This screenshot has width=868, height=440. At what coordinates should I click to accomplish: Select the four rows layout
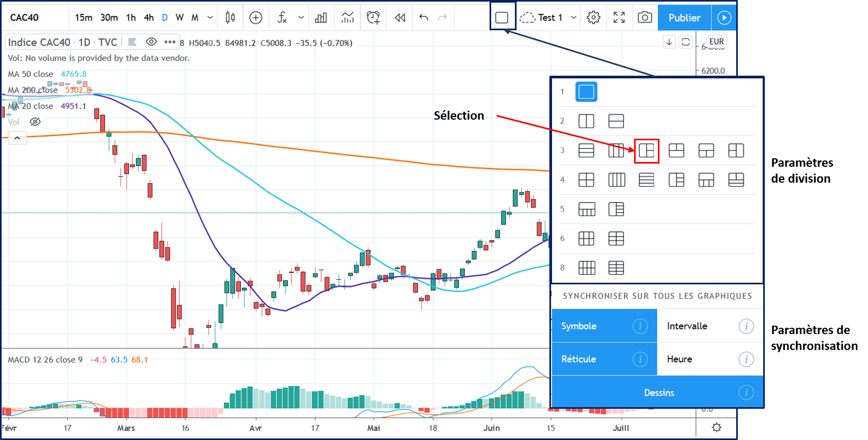click(646, 180)
